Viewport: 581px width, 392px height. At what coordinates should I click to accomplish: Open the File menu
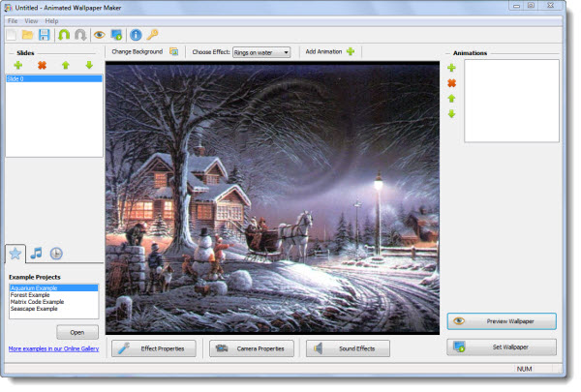coord(13,21)
